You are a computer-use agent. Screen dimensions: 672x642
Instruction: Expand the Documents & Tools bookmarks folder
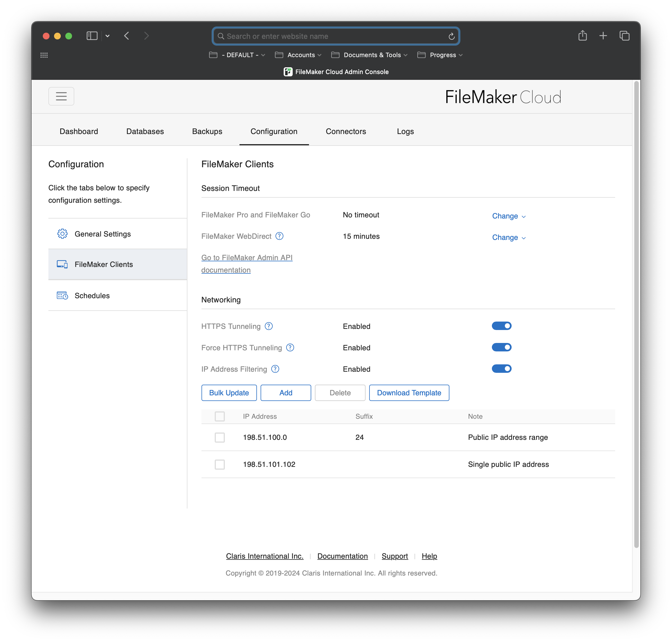tap(369, 55)
